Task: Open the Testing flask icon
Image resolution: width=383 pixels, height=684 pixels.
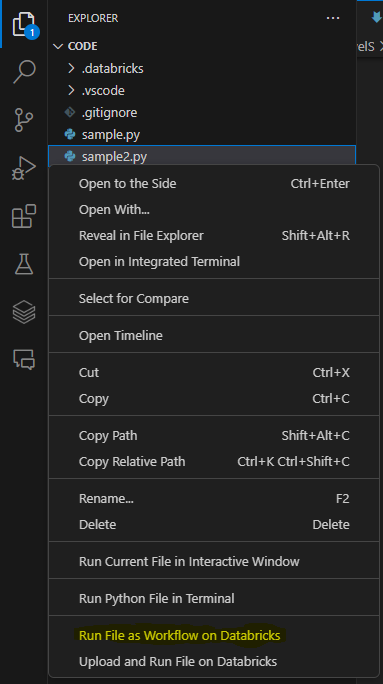Action: click(24, 264)
